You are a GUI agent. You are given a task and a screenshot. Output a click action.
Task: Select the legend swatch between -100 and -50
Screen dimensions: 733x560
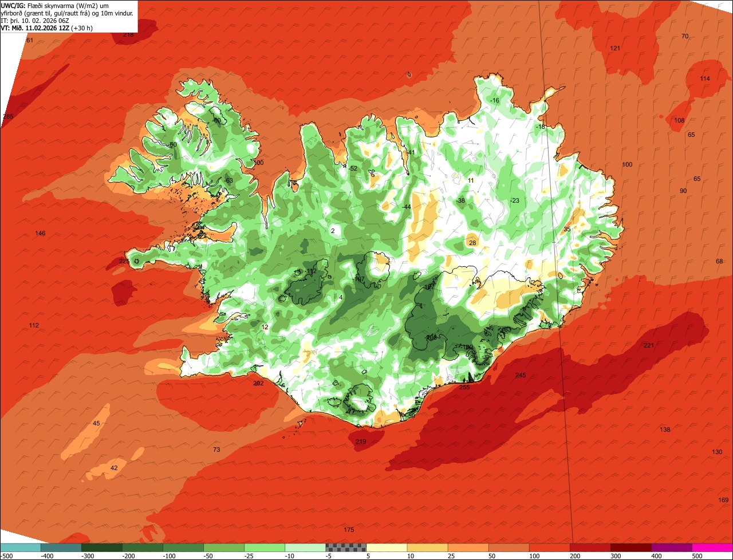coord(183,547)
